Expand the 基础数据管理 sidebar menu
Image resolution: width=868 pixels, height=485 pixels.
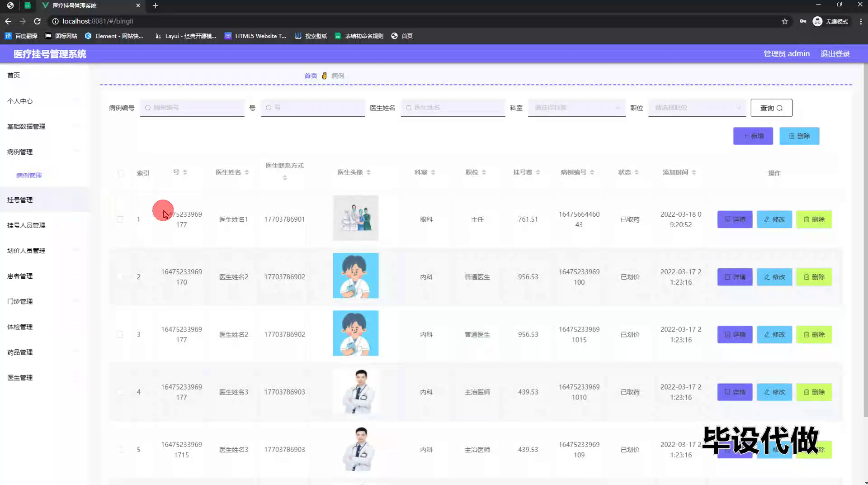point(44,126)
